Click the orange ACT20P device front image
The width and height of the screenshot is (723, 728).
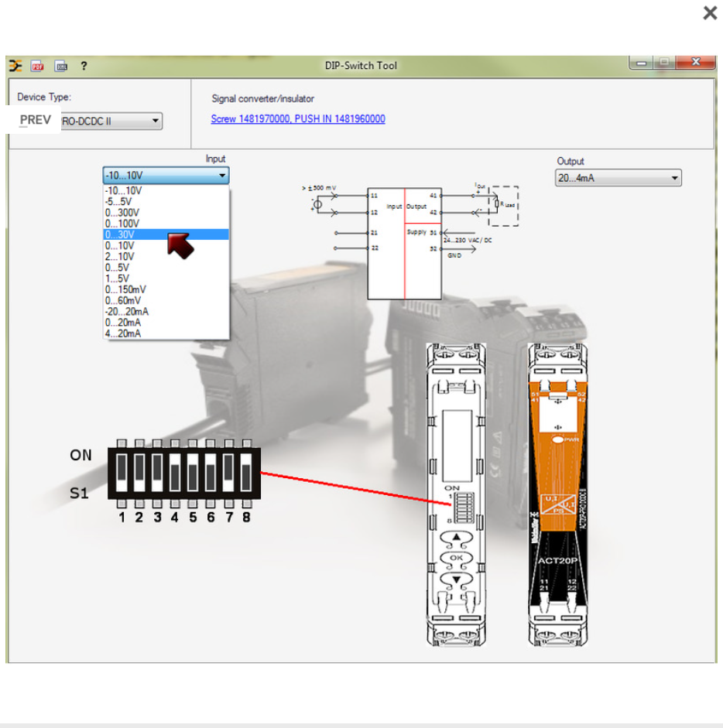pos(557,494)
